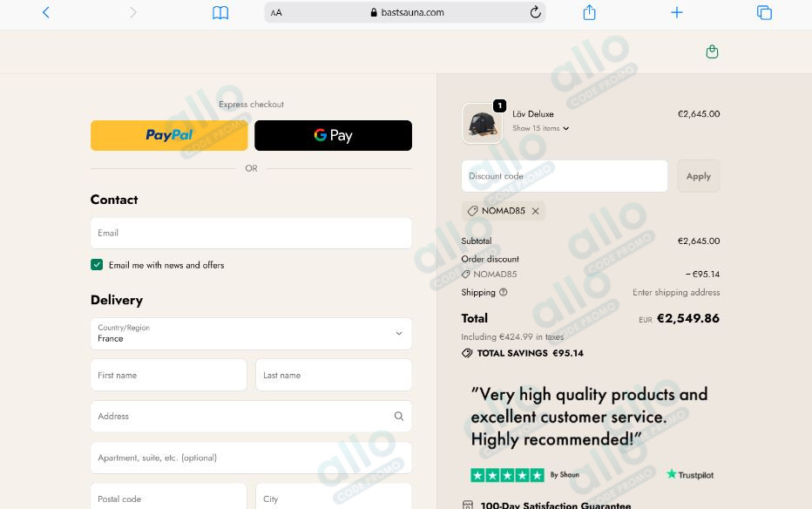Pay with the Google Pay button
This screenshot has height=509, width=812.
(x=333, y=136)
